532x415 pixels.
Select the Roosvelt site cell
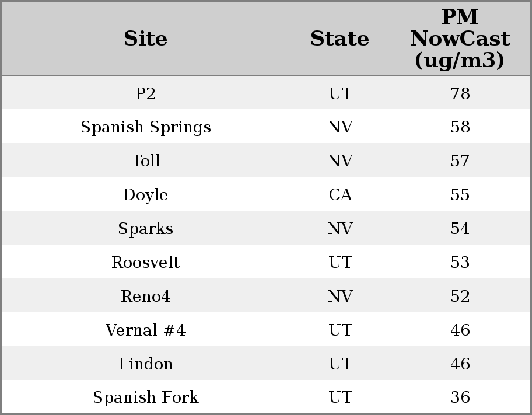pyautogui.click(x=146, y=263)
